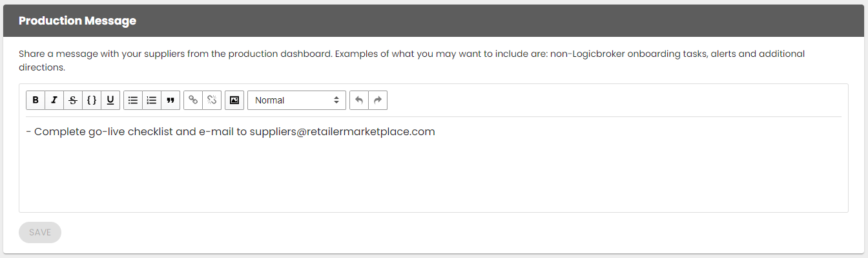The image size is (868, 258).
Task: Add a hyperlink with the link icon
Action: pyautogui.click(x=193, y=100)
